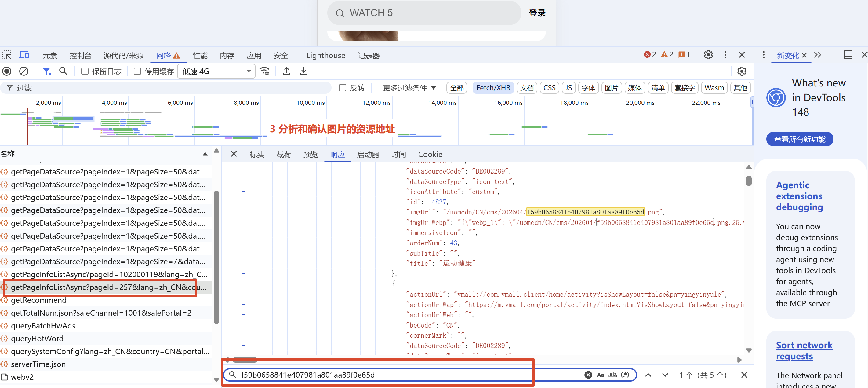
Task: Toggle regular expression search option
Action: point(625,375)
